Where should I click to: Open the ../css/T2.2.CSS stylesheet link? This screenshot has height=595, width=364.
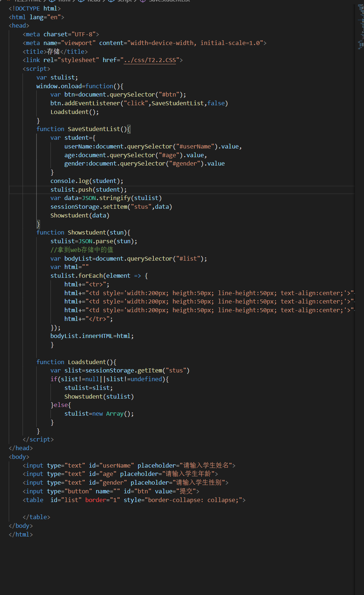click(150, 60)
